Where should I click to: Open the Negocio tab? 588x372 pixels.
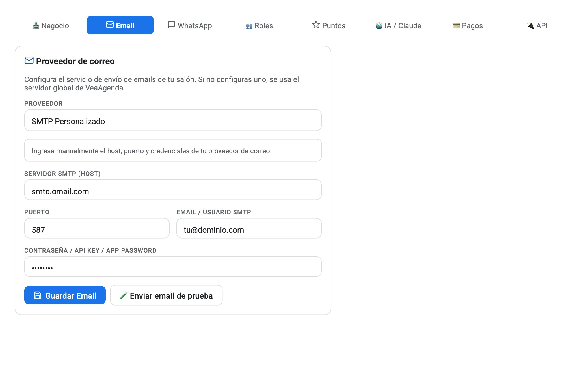coord(51,25)
